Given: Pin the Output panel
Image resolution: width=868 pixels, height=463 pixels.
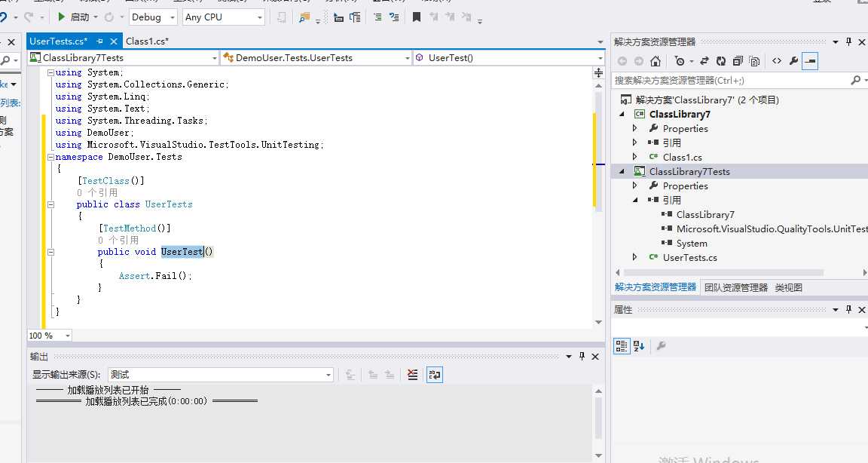Looking at the screenshot, I should pos(582,356).
